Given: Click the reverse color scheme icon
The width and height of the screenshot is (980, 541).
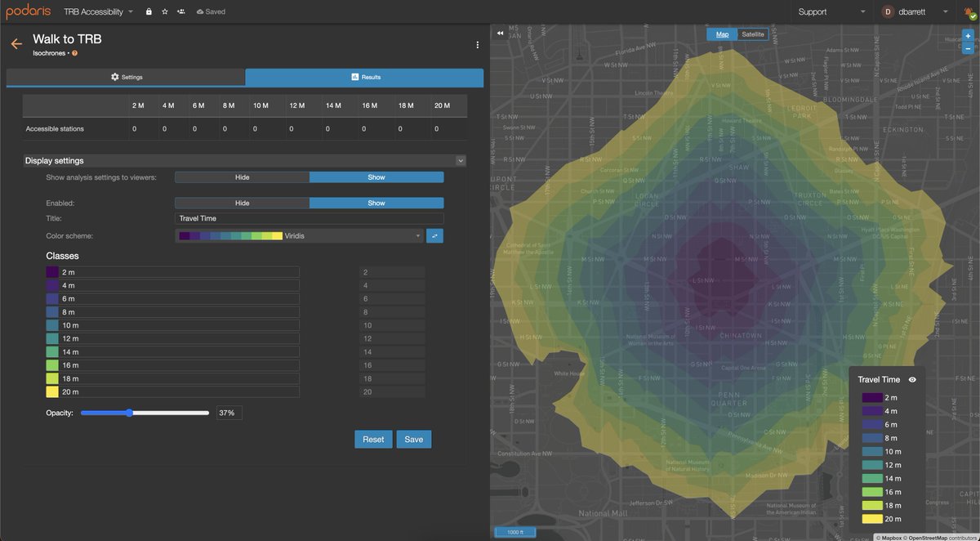Looking at the screenshot, I should 435,235.
